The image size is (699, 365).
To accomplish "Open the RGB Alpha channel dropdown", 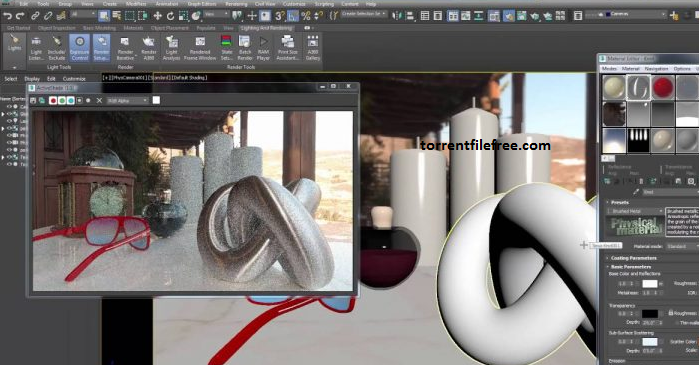I will (x=127, y=101).
